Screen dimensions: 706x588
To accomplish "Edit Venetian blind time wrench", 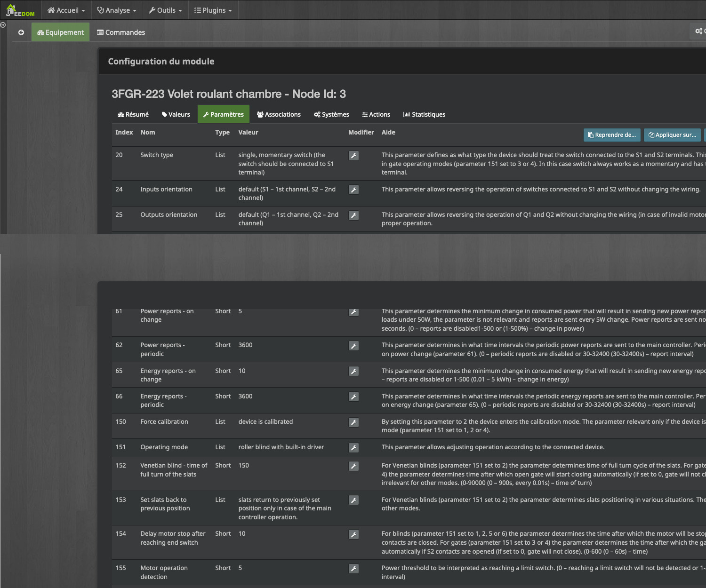I will [353, 466].
